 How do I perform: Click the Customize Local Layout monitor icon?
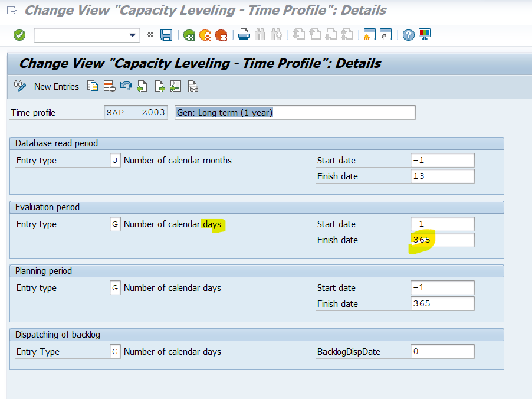click(x=425, y=35)
